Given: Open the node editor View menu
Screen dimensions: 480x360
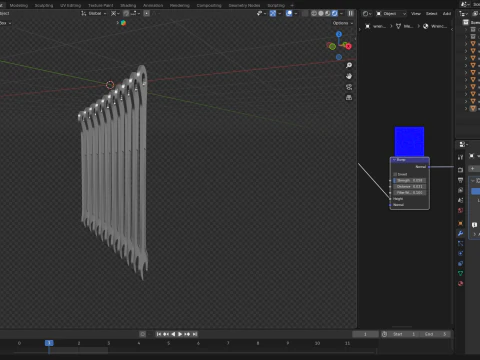Looking at the screenshot, I should 416,13.
